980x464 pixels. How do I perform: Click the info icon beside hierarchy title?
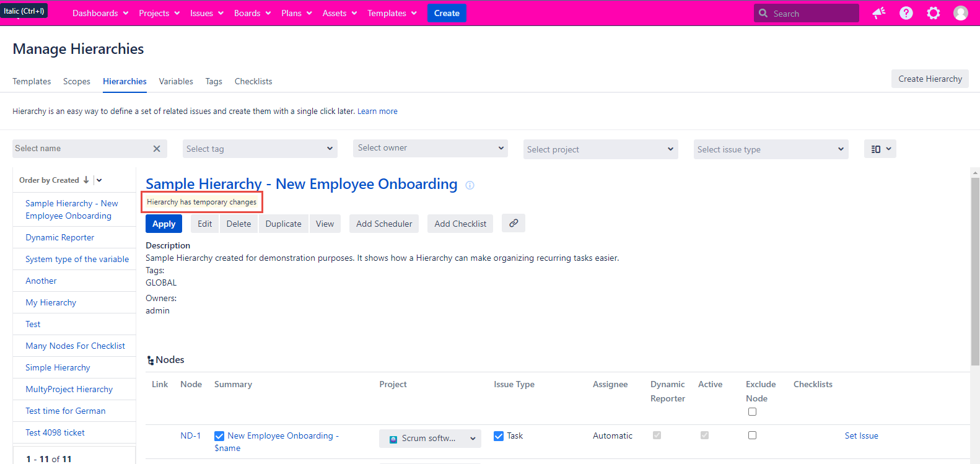tap(470, 185)
